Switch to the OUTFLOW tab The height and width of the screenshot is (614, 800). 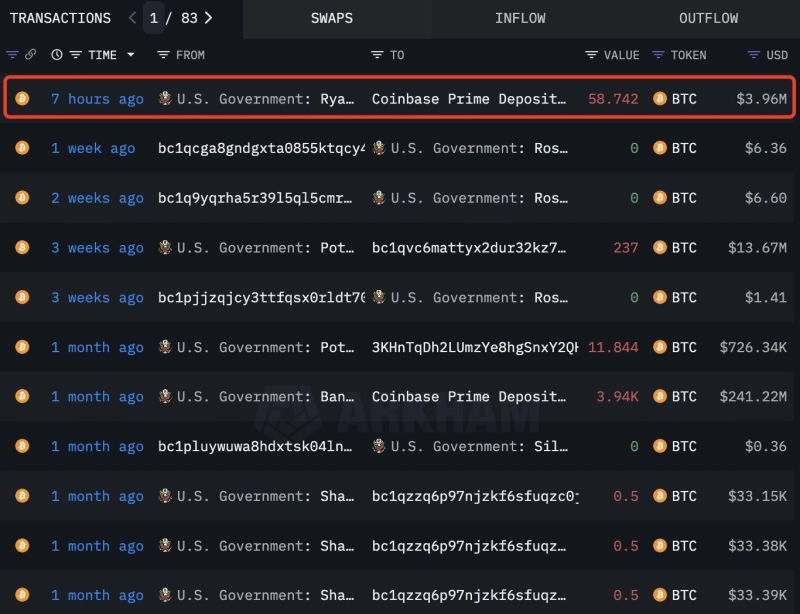coord(708,18)
